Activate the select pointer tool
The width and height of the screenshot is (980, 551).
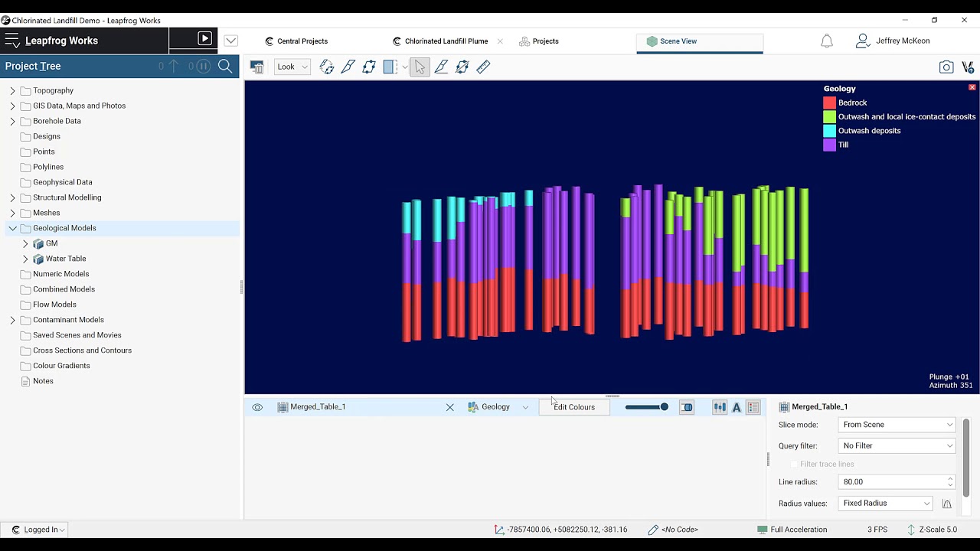(420, 67)
